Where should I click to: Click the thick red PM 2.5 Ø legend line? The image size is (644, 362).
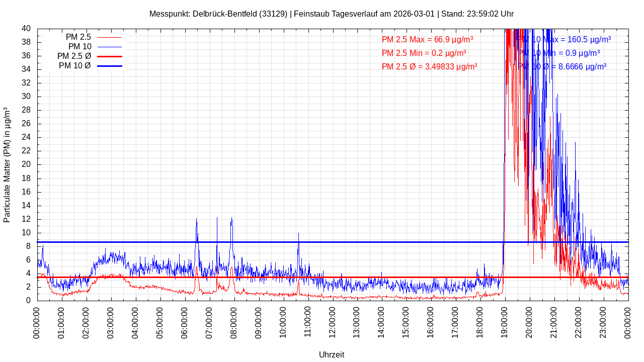(109, 56)
